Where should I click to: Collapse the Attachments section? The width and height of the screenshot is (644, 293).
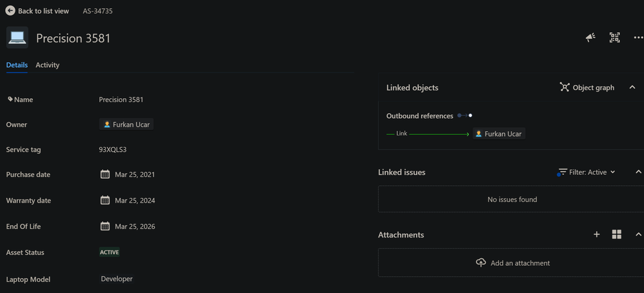coord(638,234)
